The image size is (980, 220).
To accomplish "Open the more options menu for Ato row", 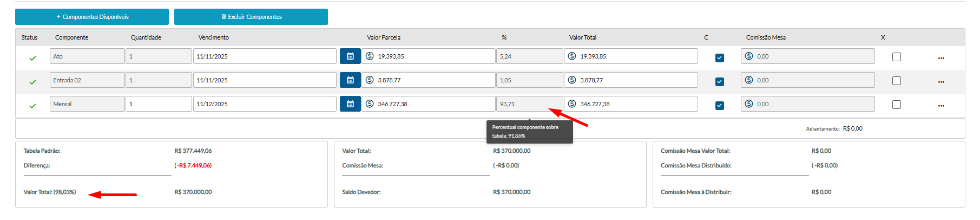I will pyautogui.click(x=941, y=58).
